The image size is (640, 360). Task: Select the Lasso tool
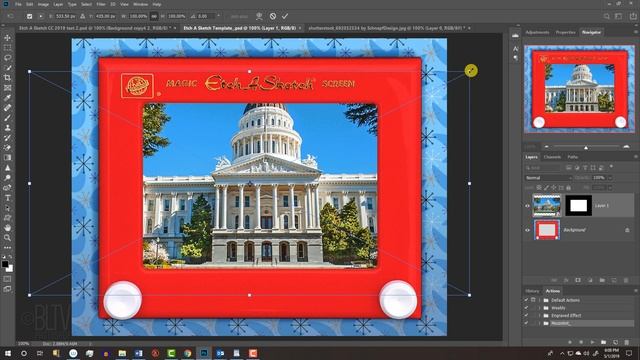(7, 58)
